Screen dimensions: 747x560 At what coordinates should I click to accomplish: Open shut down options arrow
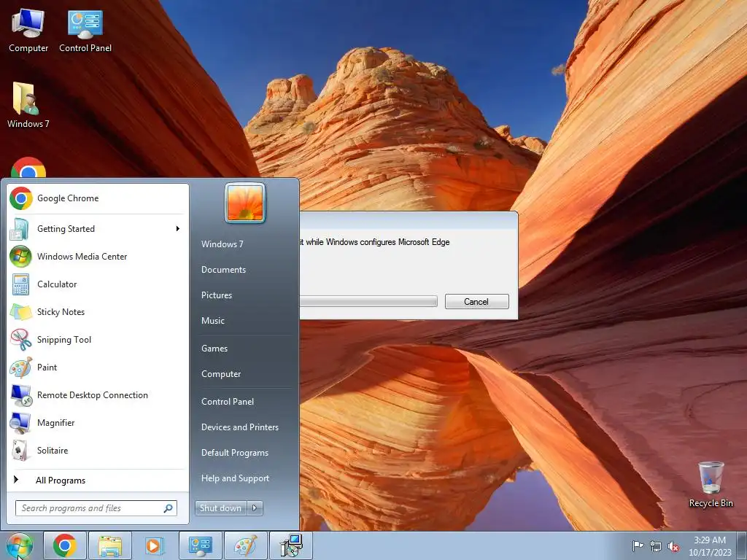[255, 508]
